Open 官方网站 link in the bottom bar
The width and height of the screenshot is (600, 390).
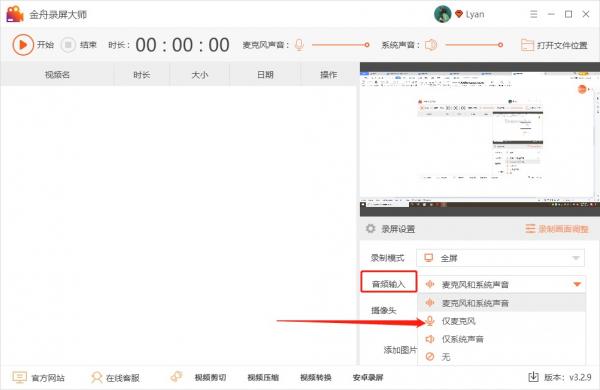48,378
